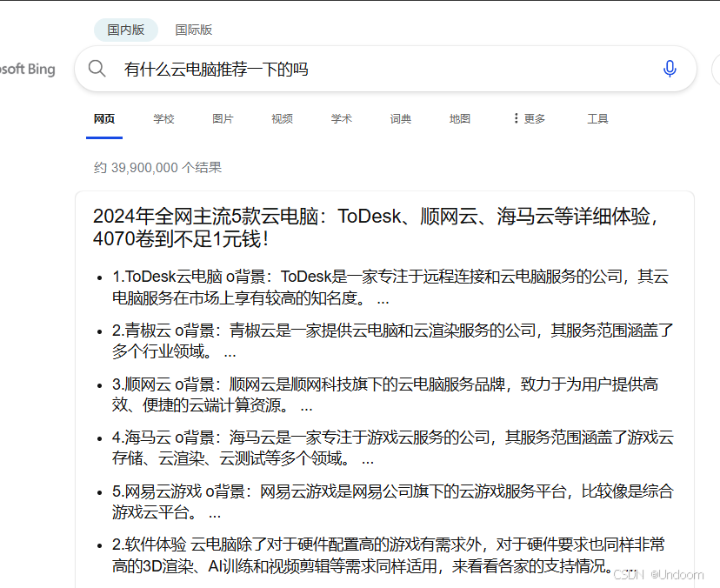This screenshot has width=720, height=588.
Task: Click the 约 39,900,000 个结果 count text
Action: coord(157,167)
